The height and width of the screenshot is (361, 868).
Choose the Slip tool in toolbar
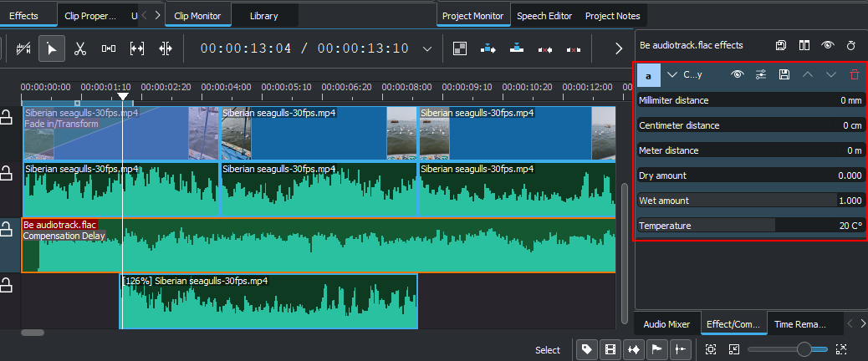point(137,48)
